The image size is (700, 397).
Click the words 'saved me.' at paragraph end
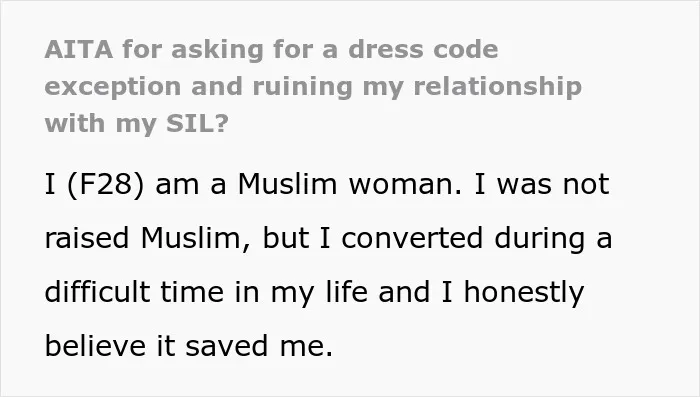259,346
